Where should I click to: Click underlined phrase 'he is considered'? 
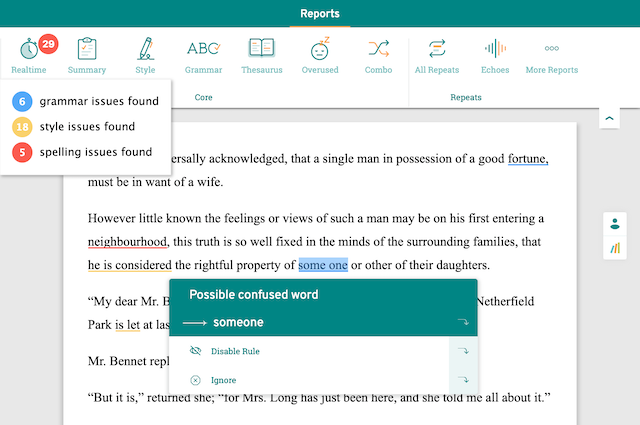(x=130, y=265)
